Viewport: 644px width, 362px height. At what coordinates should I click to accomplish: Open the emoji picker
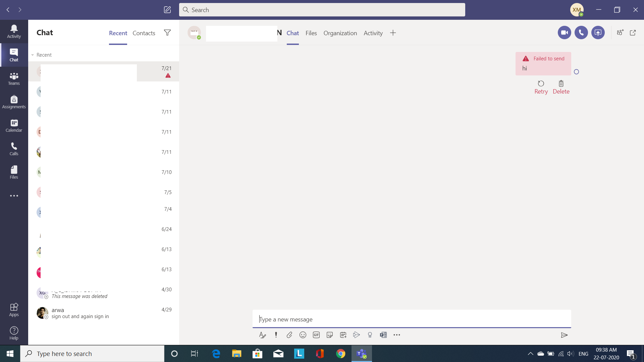tap(303, 335)
